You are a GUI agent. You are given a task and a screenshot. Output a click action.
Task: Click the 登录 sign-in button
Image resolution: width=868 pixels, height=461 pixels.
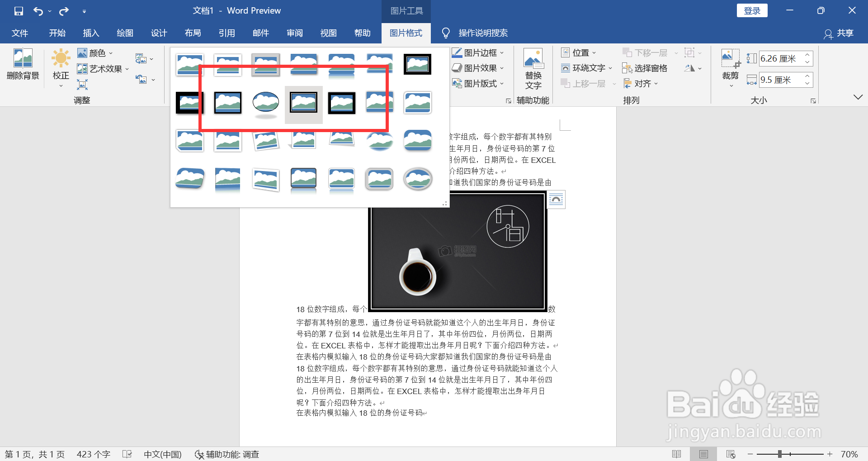(x=752, y=10)
